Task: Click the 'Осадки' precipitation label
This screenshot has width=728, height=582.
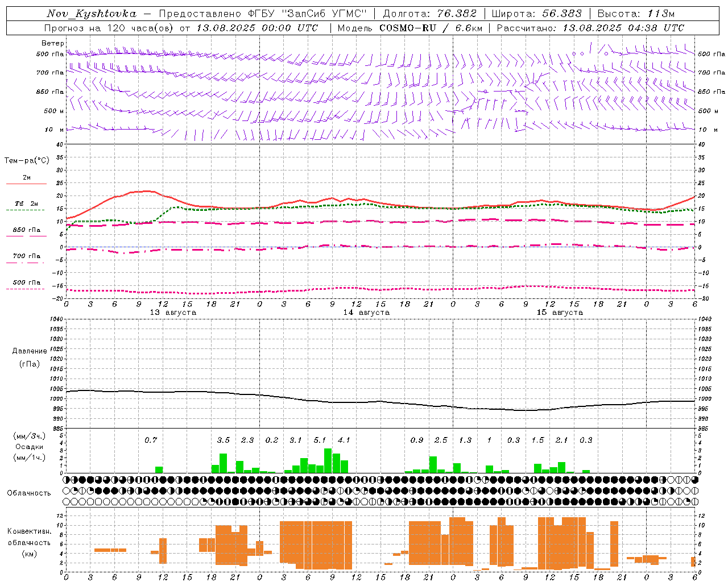Action: [30, 447]
